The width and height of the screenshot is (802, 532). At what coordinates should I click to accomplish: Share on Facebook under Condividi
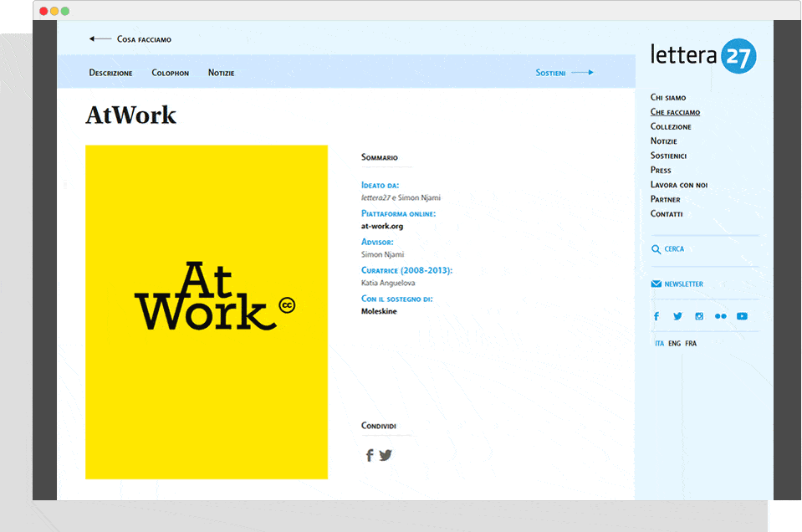pyautogui.click(x=370, y=455)
